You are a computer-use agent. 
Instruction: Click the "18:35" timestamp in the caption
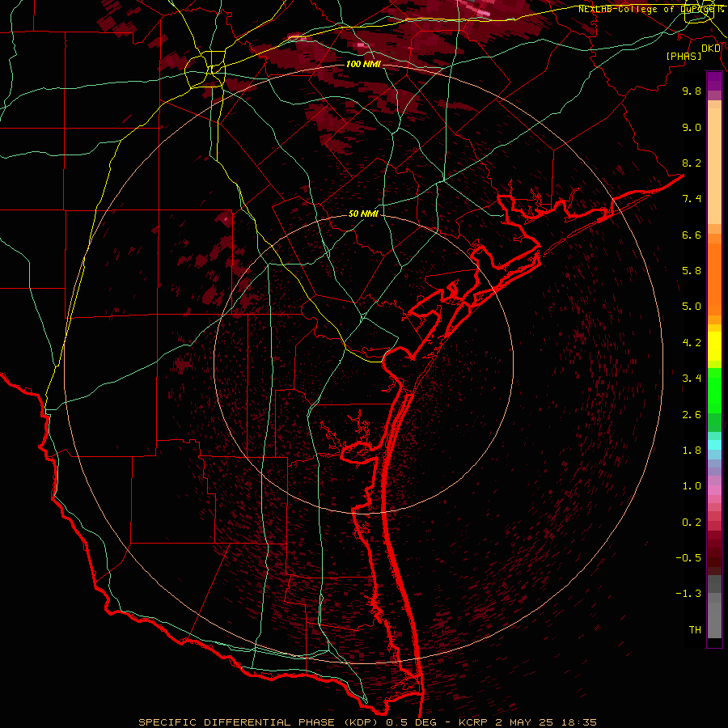tap(578, 722)
